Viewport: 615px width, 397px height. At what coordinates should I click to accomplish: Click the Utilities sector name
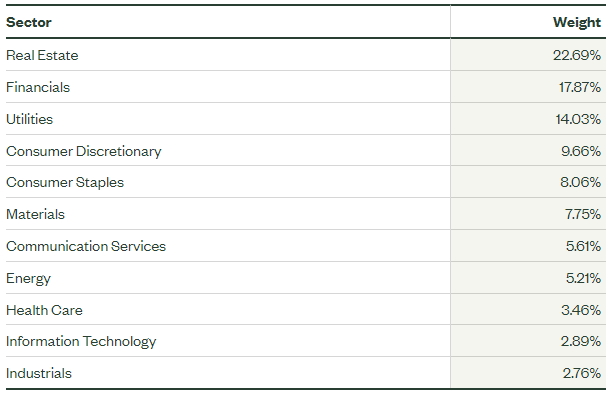pyautogui.click(x=29, y=119)
